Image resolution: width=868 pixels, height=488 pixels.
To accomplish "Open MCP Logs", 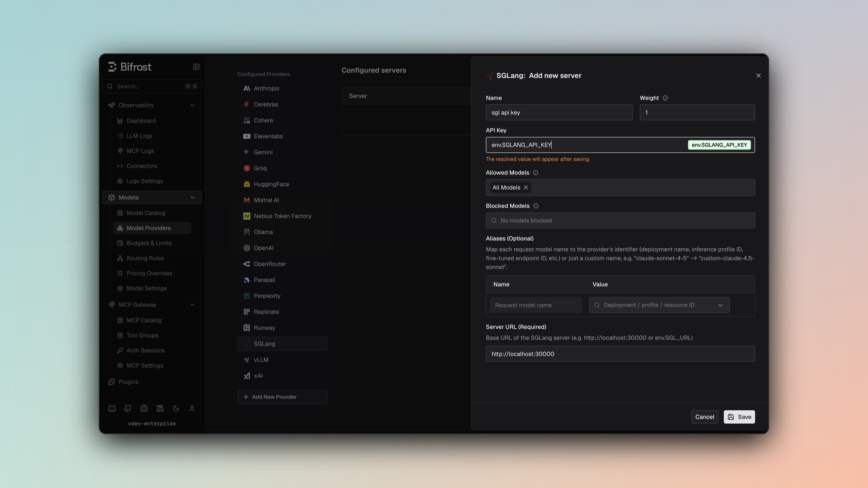I will tap(152, 151).
